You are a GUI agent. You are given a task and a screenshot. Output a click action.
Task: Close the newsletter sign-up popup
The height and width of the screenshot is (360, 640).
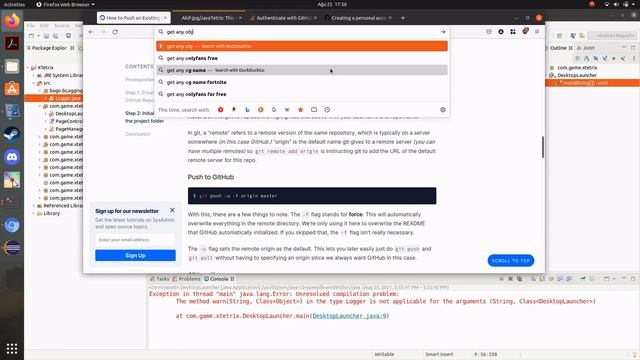pyautogui.click(x=172, y=210)
